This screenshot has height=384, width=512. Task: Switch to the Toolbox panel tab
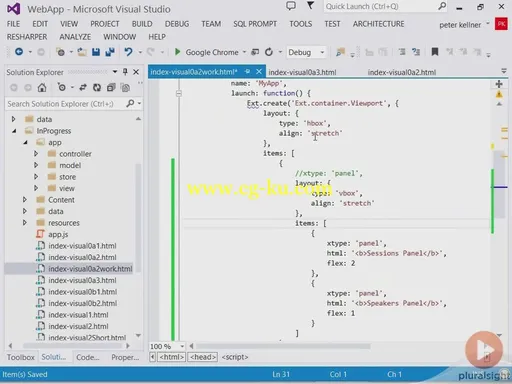tap(21, 357)
